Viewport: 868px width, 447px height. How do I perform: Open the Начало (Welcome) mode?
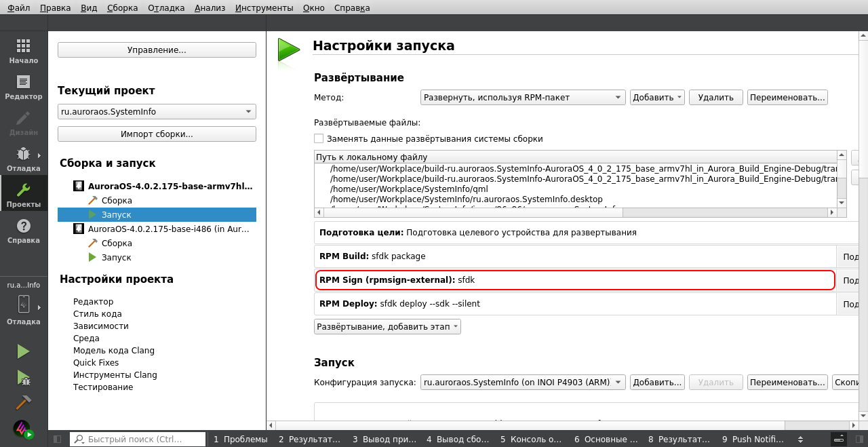pos(23,52)
